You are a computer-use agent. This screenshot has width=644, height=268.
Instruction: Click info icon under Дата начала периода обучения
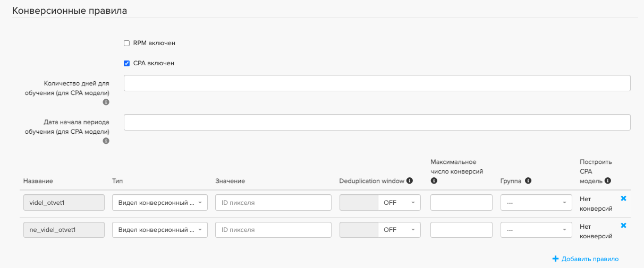106,141
